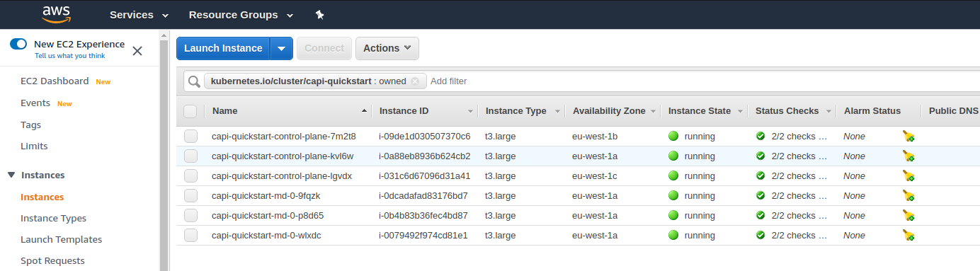Click instance ID i-0079492f974cd81e1

pos(423,236)
